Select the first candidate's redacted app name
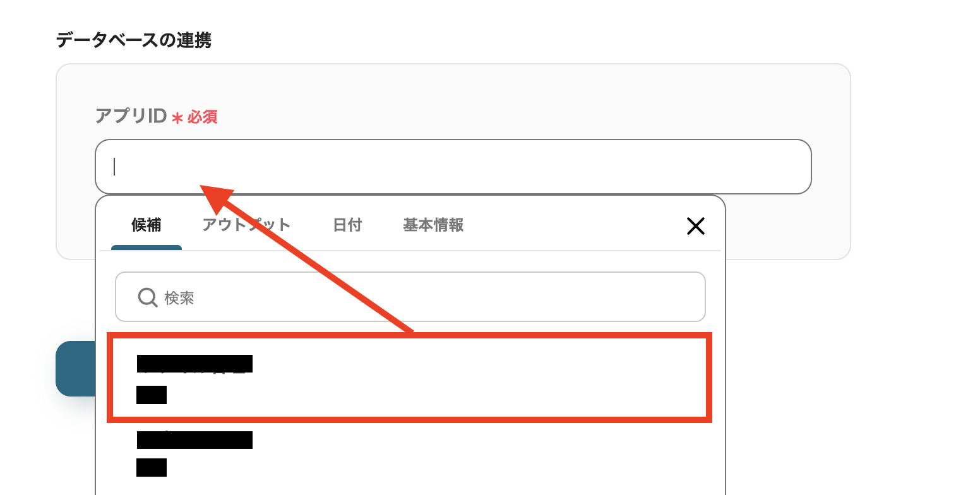Screen dimensions: 980x495 (194, 364)
